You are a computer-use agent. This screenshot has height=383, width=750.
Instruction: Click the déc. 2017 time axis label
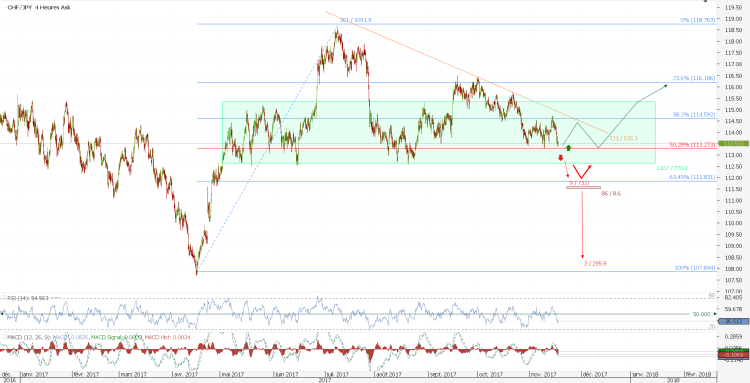(592, 374)
